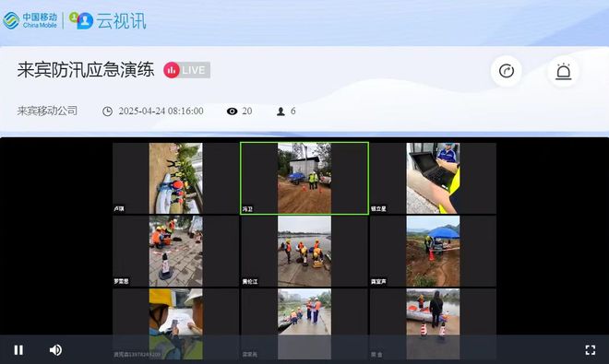Click the 云视讯 app logo
The image size is (609, 364).
(x=108, y=20)
